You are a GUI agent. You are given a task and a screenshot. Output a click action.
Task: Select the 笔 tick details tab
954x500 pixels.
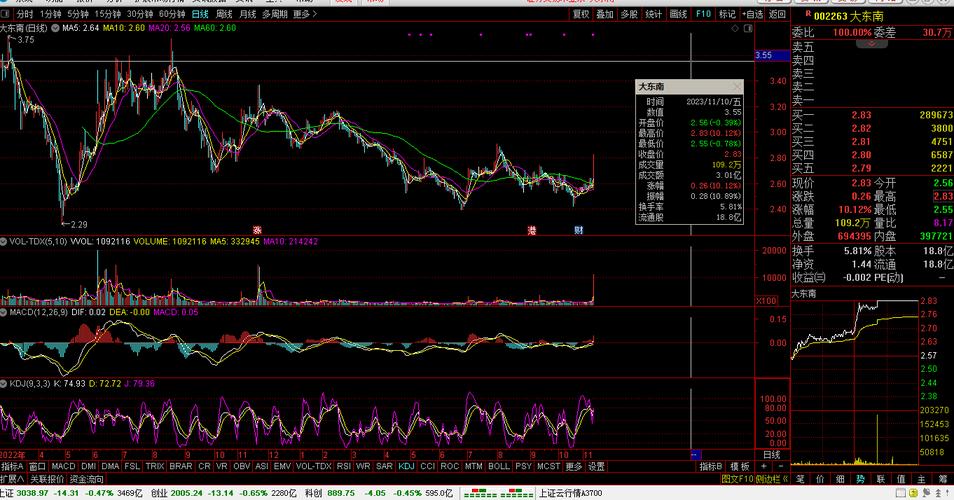(x=800, y=479)
